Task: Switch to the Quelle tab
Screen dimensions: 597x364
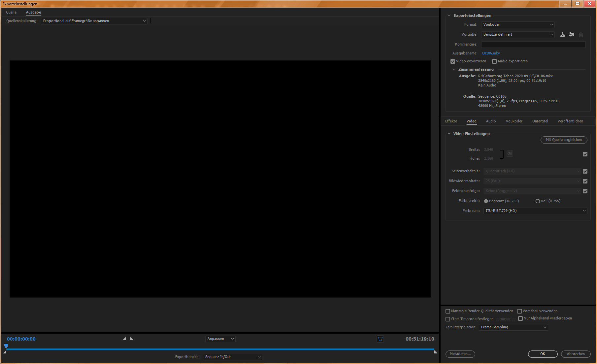Action: 11,12
